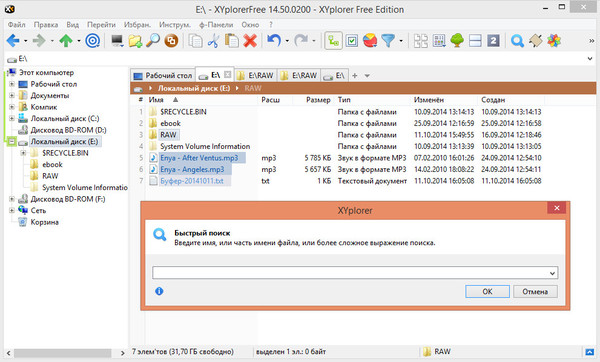Open the undo history dropdown arrow
The width and height of the screenshot is (600, 362).
coord(287,41)
